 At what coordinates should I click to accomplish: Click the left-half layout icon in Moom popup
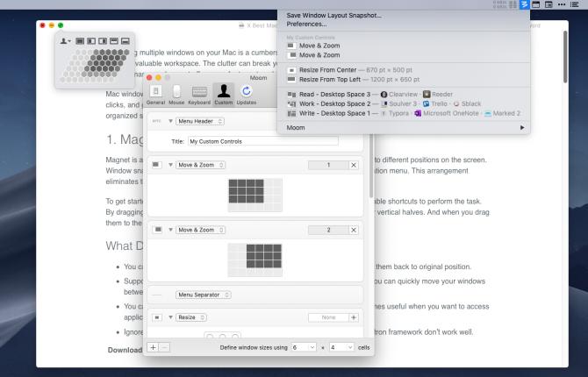(91, 40)
